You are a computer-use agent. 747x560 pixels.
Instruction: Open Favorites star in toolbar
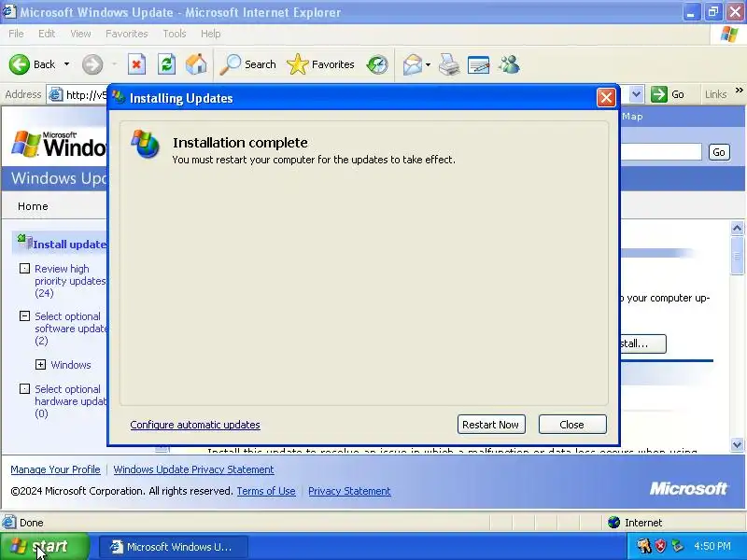tap(320, 64)
